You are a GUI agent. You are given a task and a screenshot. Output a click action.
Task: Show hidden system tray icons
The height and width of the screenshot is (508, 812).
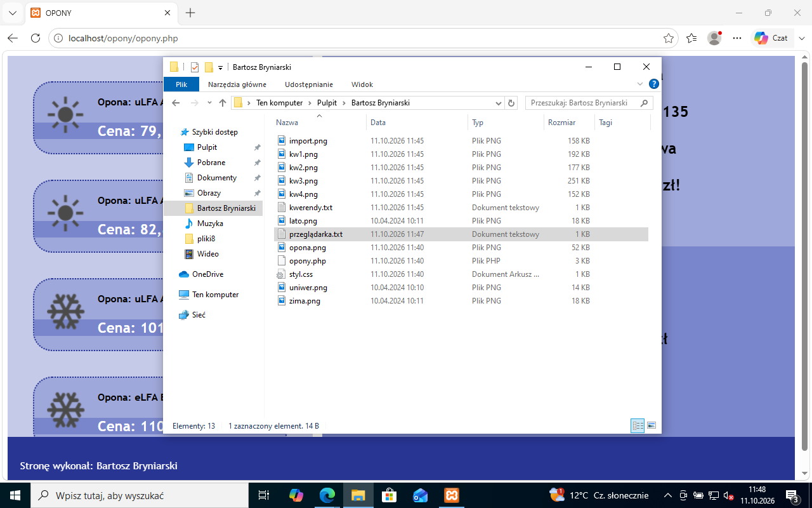point(667,495)
